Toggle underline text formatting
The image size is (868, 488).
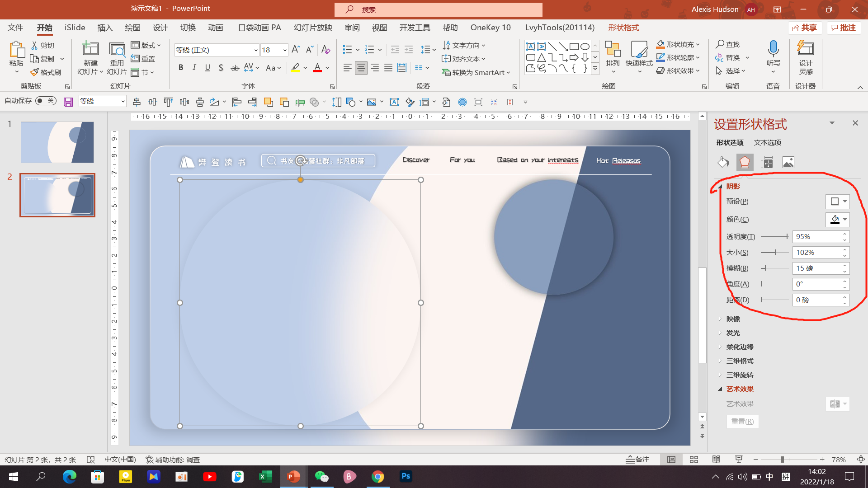(208, 68)
